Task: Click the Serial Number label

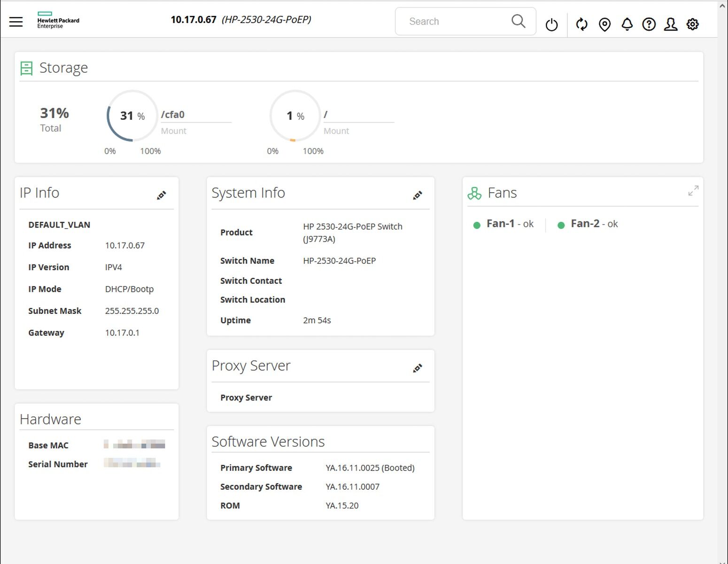Action: tap(58, 464)
